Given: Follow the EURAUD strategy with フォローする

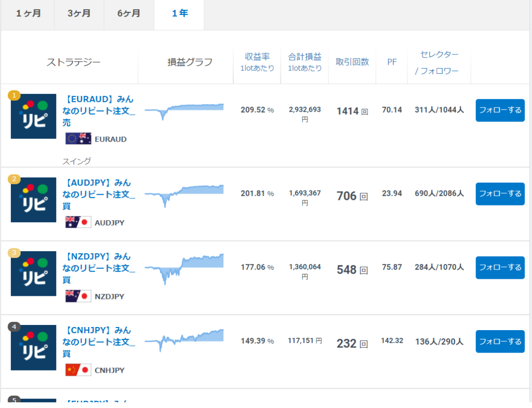Looking at the screenshot, I should point(500,110).
